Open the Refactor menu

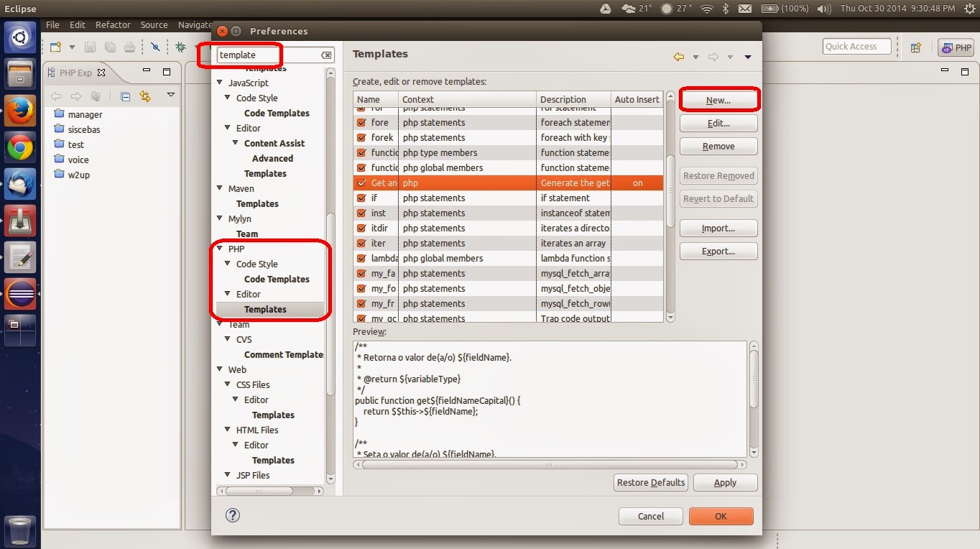(x=113, y=24)
